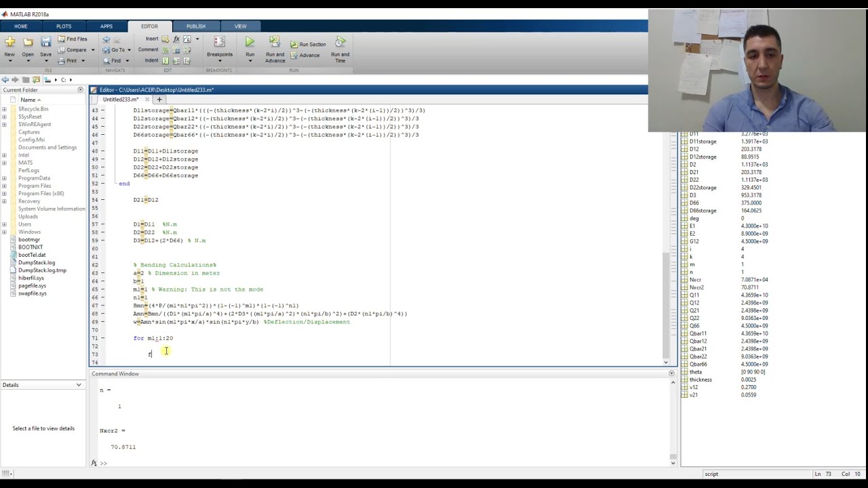Open the Breakpoints dropdown arrow

click(x=219, y=61)
